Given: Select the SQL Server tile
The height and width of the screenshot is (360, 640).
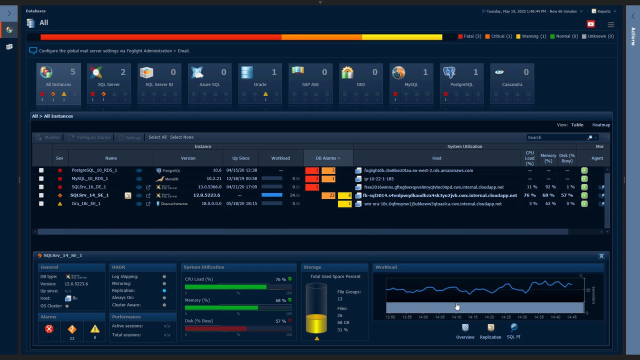Looking at the screenshot, I should tap(109, 83).
